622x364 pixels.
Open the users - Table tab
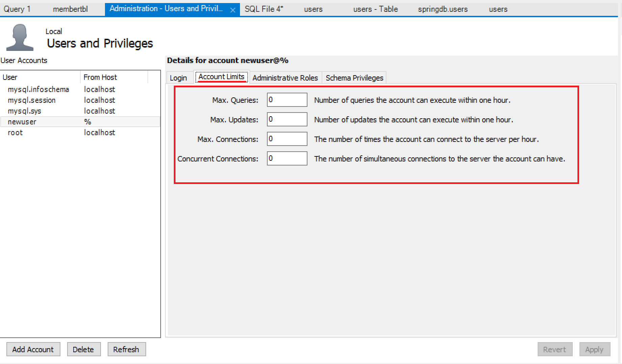point(375,9)
